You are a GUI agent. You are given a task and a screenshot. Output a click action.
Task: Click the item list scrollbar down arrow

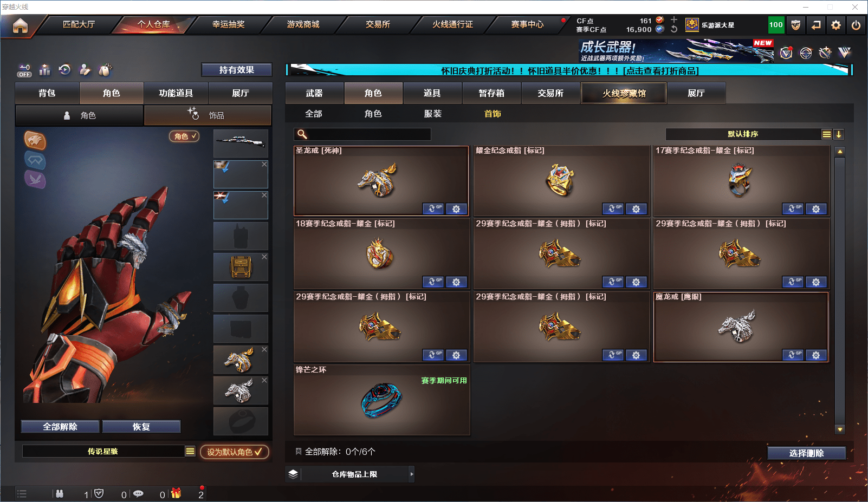[x=840, y=429]
